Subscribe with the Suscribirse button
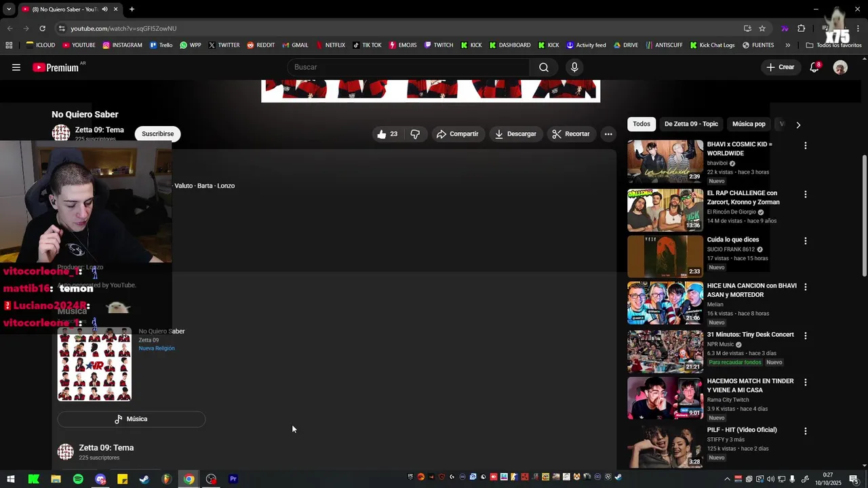 [158, 134]
